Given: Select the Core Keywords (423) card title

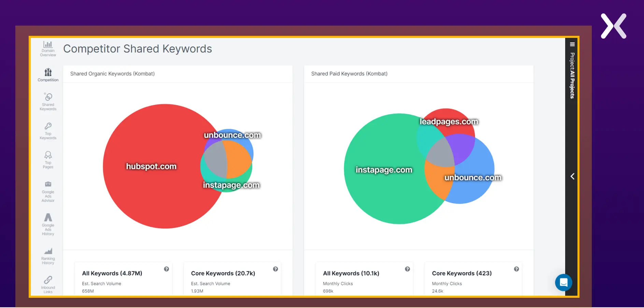Looking at the screenshot, I should pyautogui.click(x=462, y=273).
